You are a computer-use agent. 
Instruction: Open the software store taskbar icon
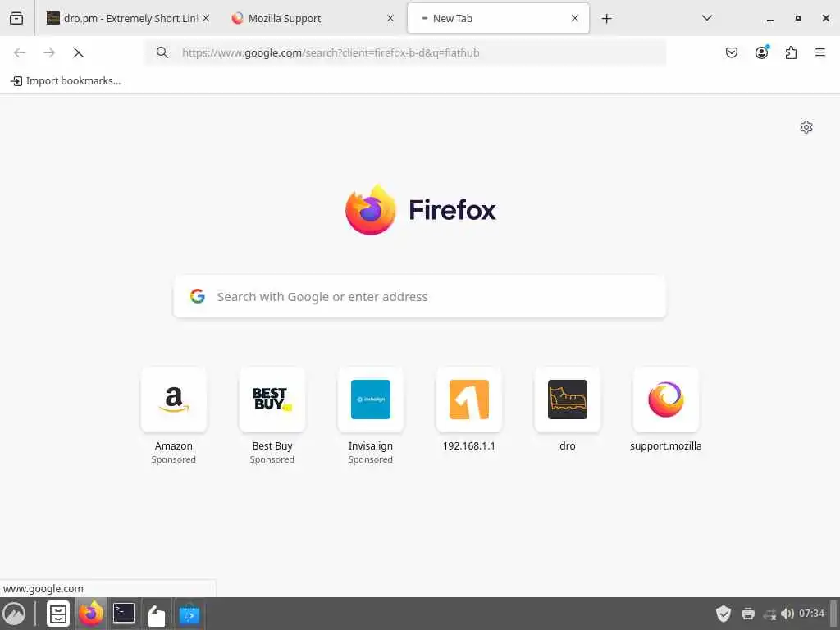(189, 614)
